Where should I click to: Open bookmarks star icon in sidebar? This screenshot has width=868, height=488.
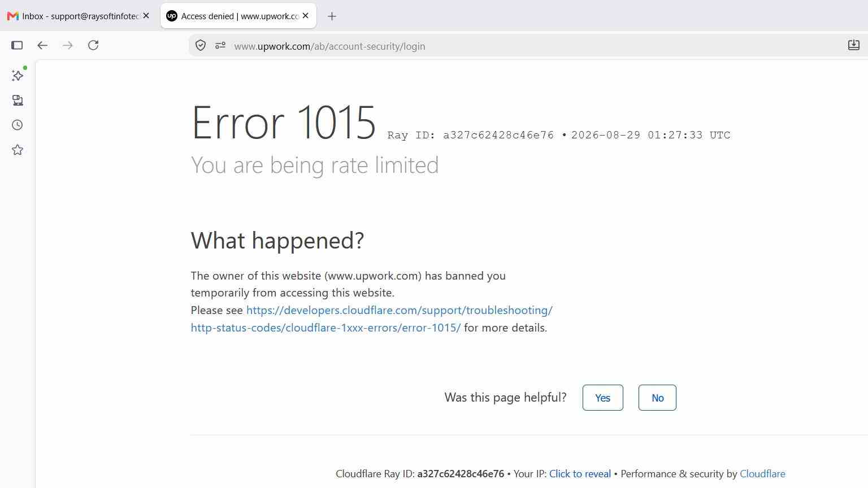(x=18, y=150)
